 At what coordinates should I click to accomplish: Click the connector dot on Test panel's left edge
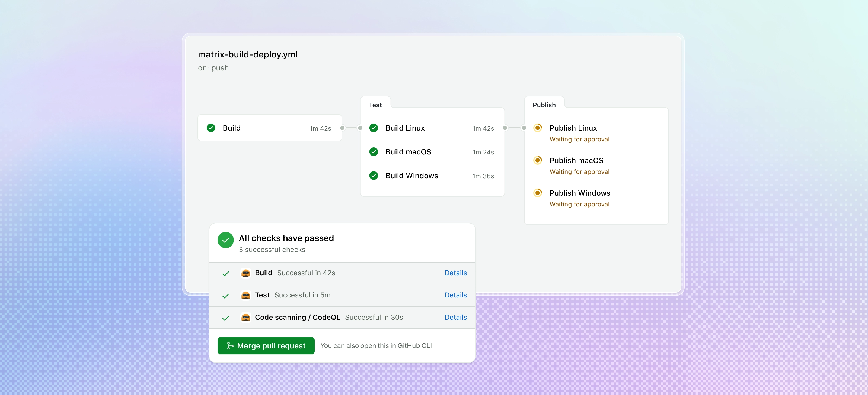[x=360, y=128]
